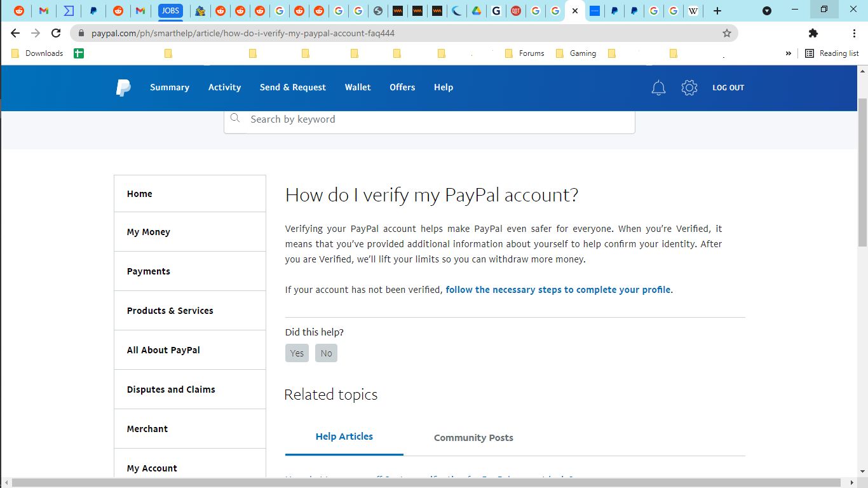The image size is (868, 488).
Task: Select Disputes and Claims category
Action: click(x=190, y=390)
